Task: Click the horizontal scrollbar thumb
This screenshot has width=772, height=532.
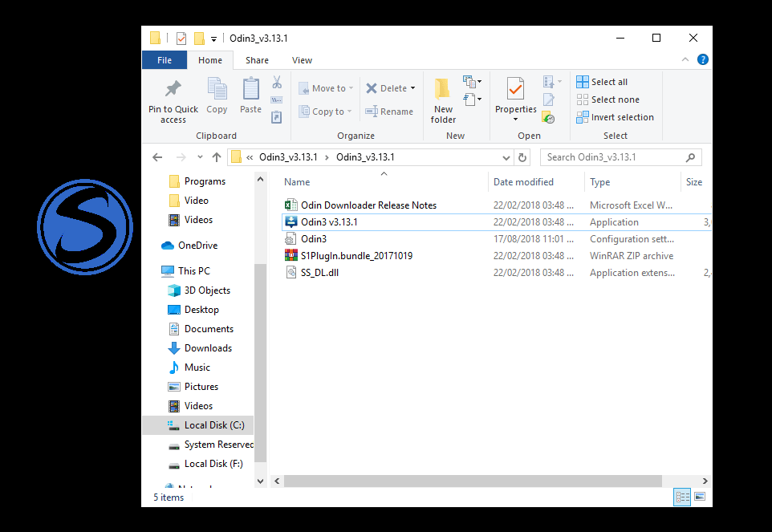Action: pos(473,481)
